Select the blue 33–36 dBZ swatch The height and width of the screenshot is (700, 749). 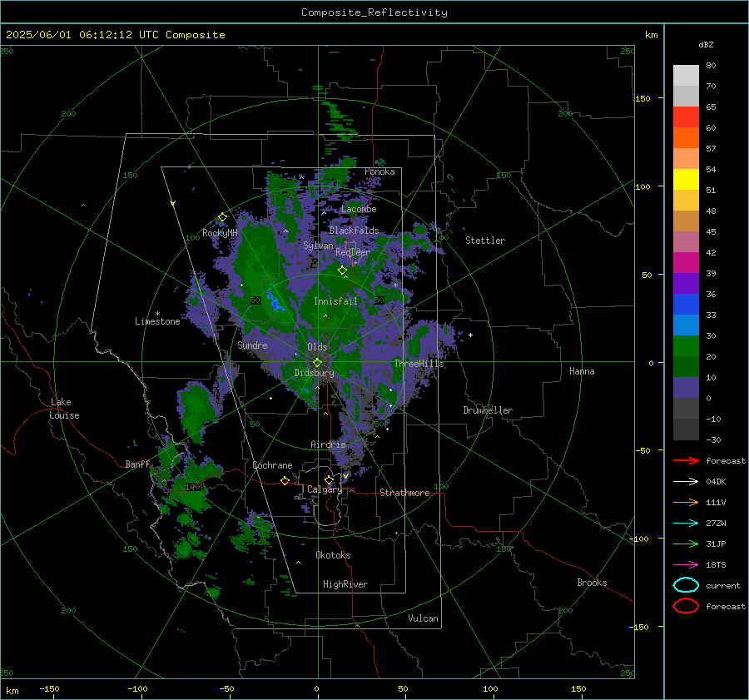point(686,304)
